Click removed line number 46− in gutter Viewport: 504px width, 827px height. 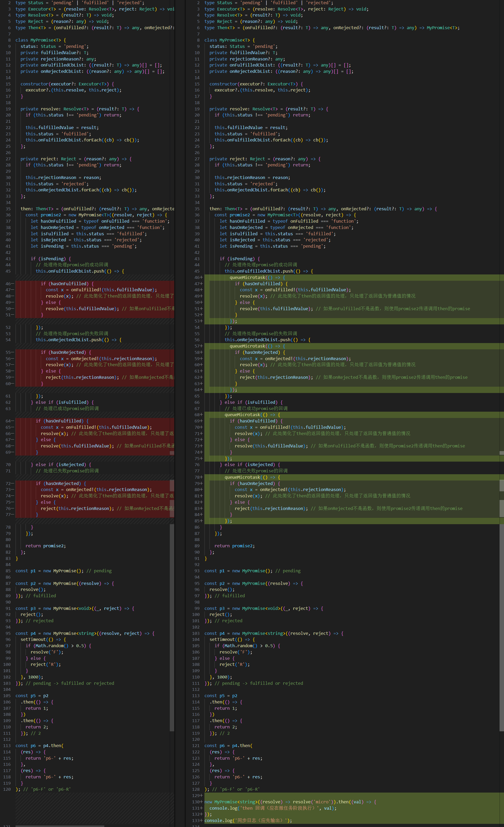click(x=10, y=284)
